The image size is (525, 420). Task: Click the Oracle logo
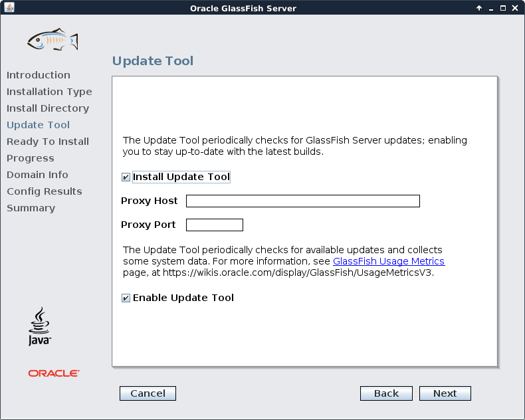[54, 373]
